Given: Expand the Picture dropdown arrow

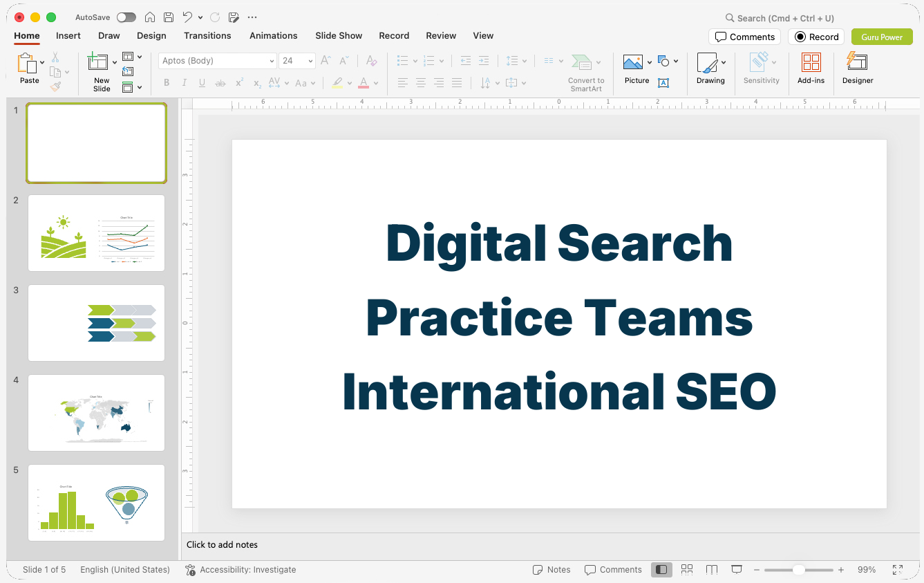Looking at the screenshot, I should [650, 62].
